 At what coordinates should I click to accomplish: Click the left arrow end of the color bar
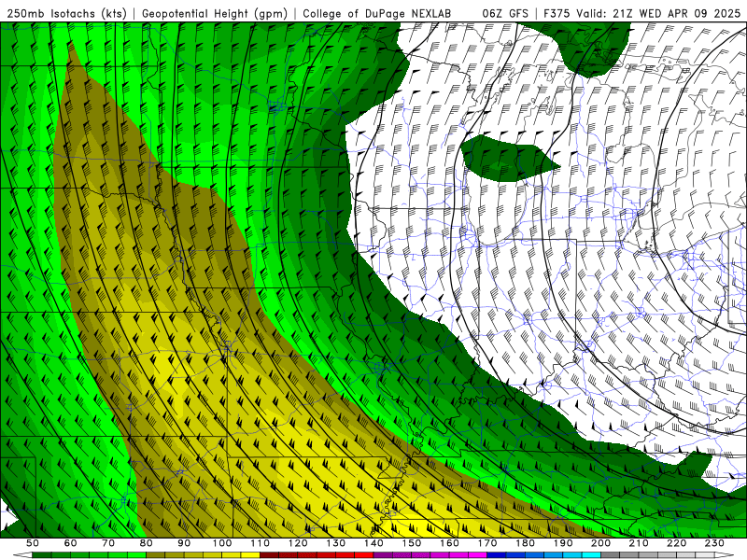pyautogui.click(x=22, y=555)
